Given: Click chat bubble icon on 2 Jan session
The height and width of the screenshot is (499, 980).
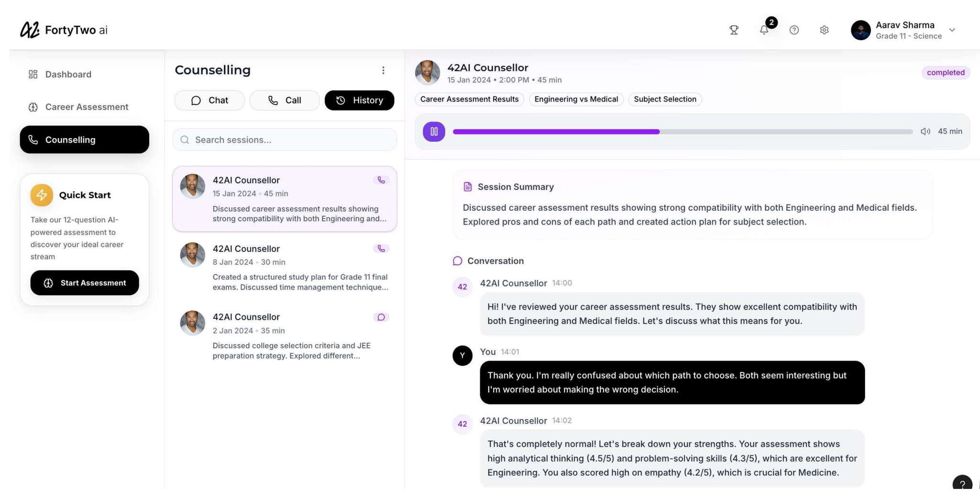Looking at the screenshot, I should (x=381, y=317).
